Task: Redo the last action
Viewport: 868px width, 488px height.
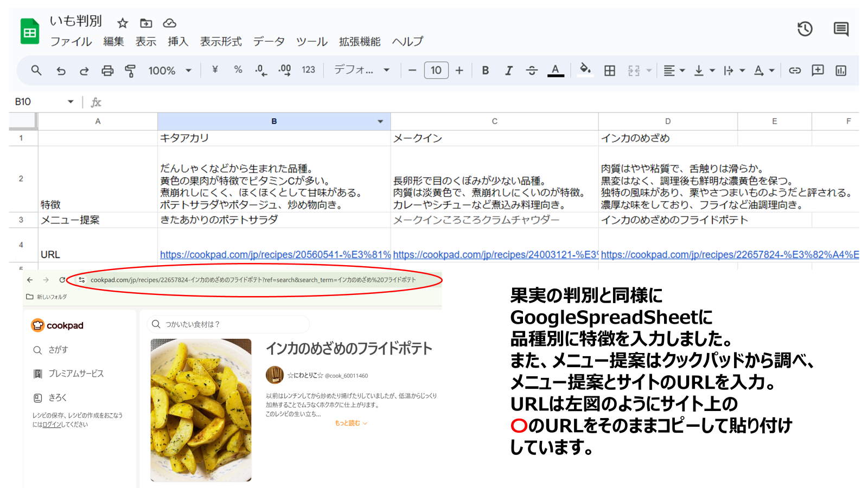Action: (84, 70)
